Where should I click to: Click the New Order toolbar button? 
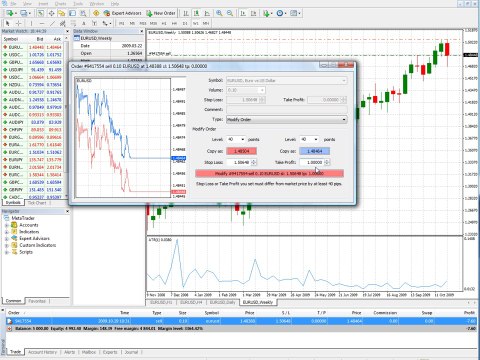click(x=161, y=13)
